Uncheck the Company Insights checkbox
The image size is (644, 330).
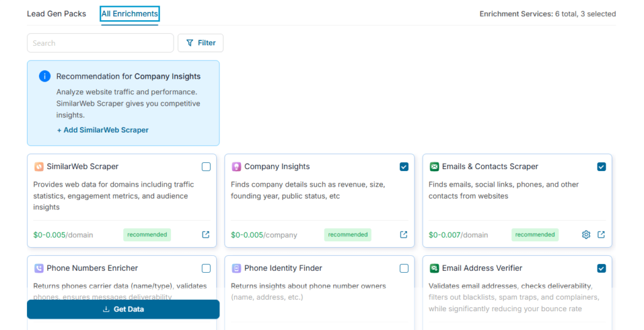tap(404, 167)
